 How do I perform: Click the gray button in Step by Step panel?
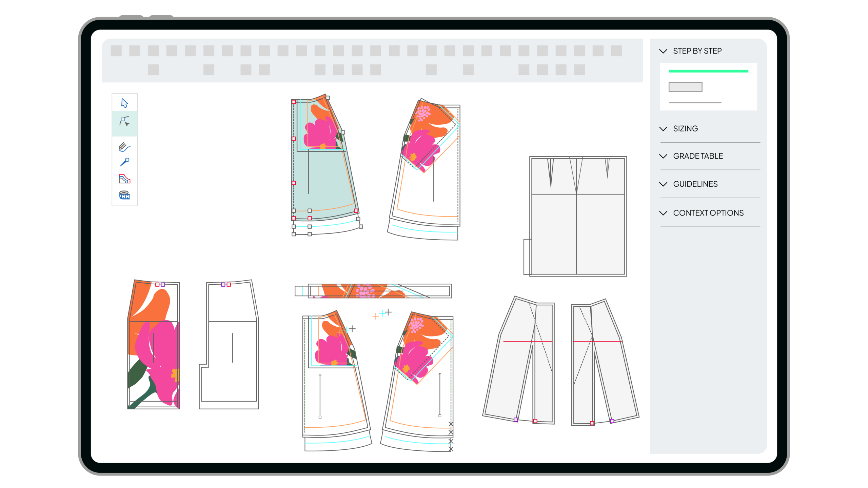coord(685,87)
